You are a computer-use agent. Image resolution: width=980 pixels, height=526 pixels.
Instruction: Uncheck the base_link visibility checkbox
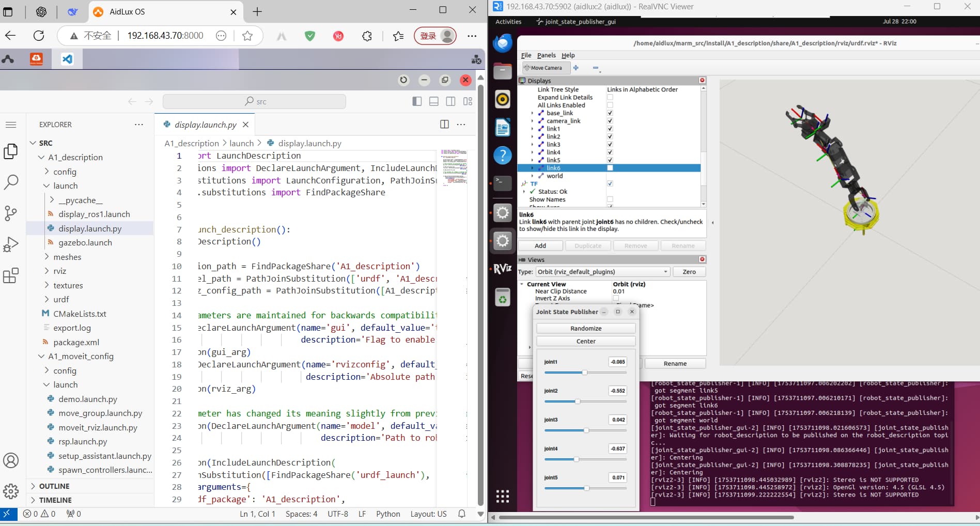(x=610, y=113)
